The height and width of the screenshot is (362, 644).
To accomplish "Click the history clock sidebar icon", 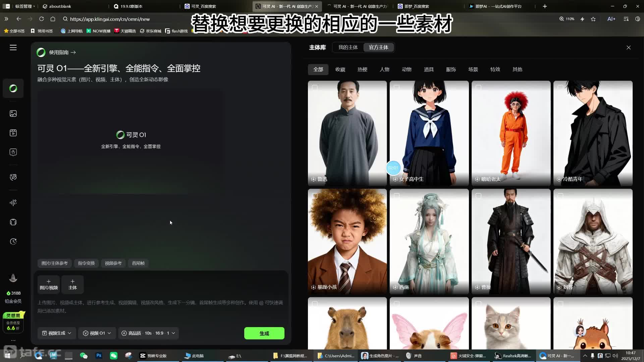I will 13,242.
